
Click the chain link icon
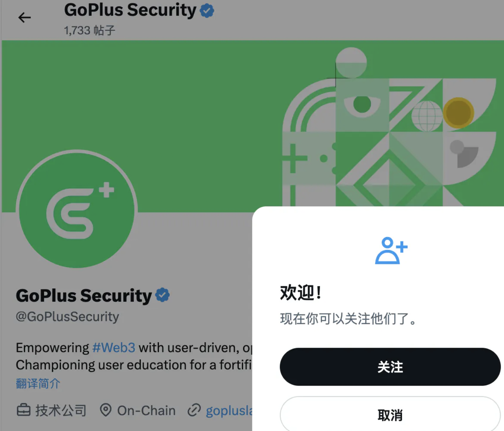point(194,410)
